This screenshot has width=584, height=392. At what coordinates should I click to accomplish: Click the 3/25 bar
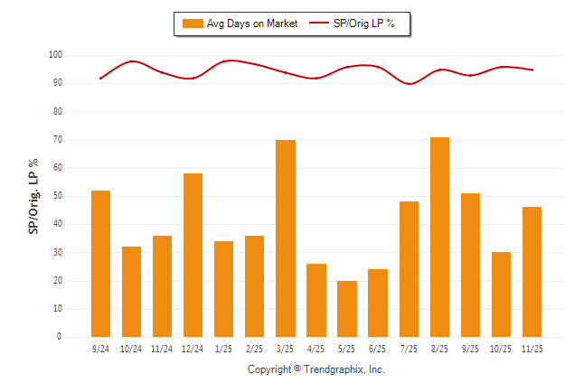pyautogui.click(x=286, y=238)
